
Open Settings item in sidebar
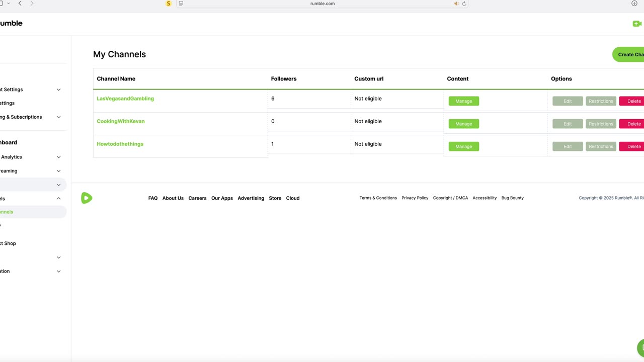coord(8,103)
